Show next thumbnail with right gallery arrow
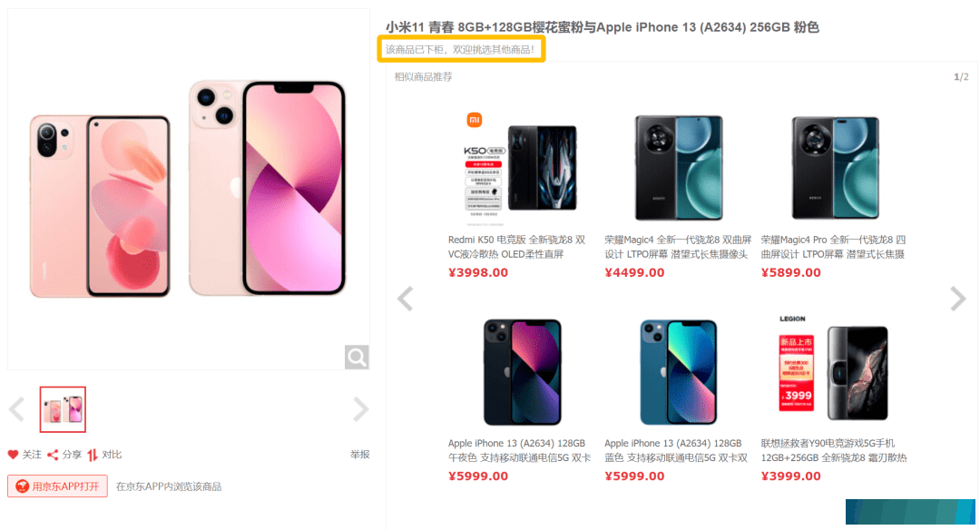980x530 pixels. 360,409
